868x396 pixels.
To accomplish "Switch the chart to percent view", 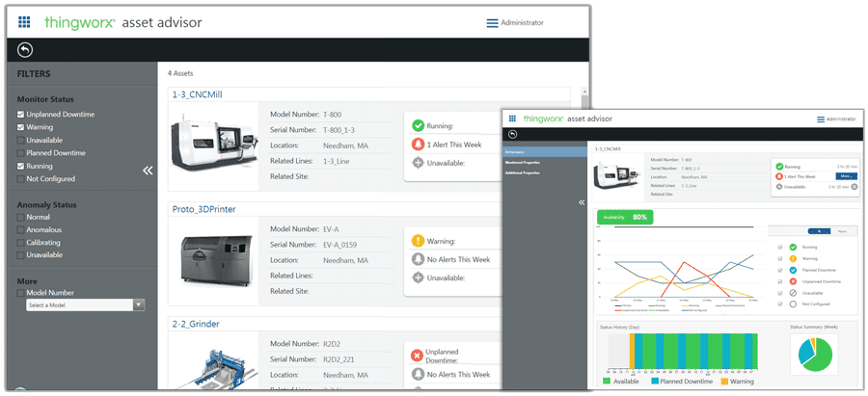I will pos(819,231).
